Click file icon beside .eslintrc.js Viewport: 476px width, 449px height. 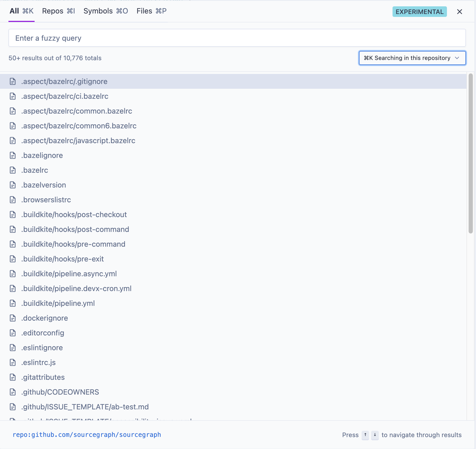pyautogui.click(x=13, y=362)
